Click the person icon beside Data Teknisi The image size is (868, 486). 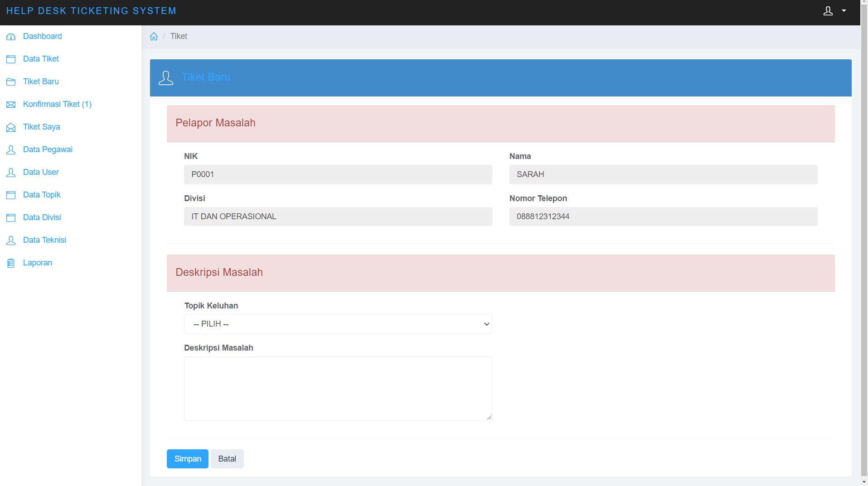click(x=11, y=241)
